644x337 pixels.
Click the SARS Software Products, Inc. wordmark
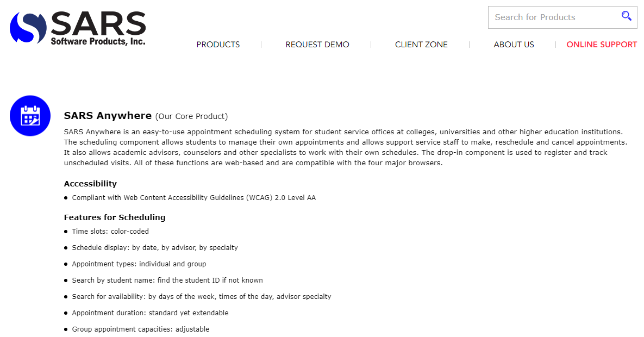[x=98, y=28]
